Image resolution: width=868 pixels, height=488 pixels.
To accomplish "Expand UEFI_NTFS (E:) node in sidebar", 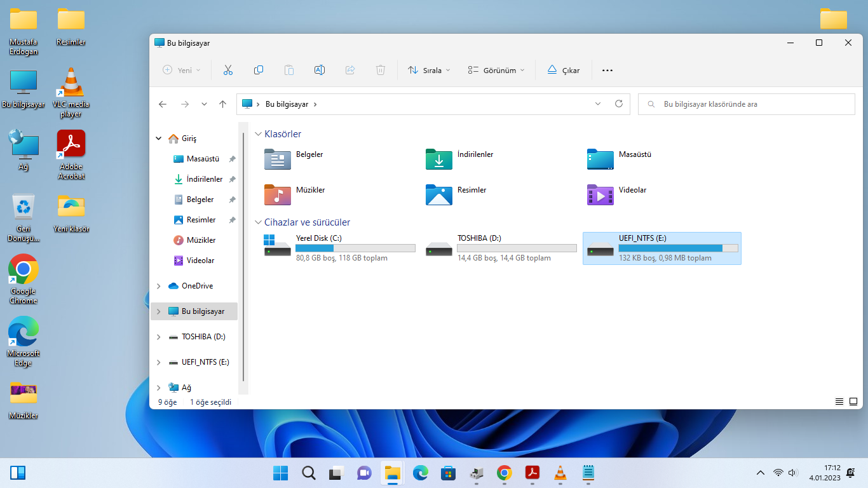I will [x=159, y=362].
